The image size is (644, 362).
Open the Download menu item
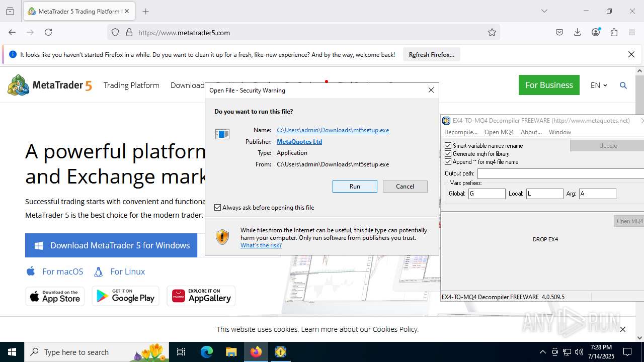187,85
